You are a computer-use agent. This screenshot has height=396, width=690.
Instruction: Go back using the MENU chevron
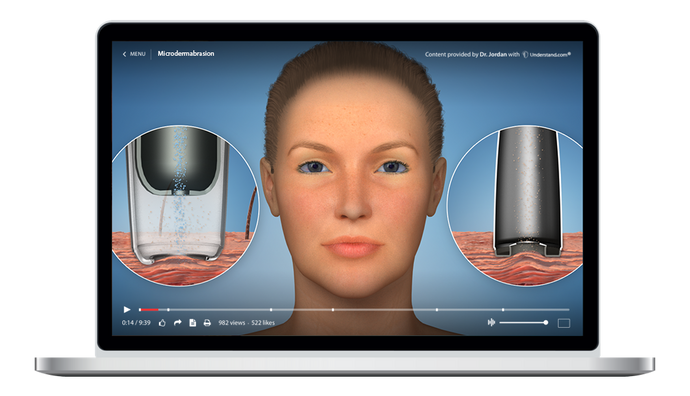(124, 54)
